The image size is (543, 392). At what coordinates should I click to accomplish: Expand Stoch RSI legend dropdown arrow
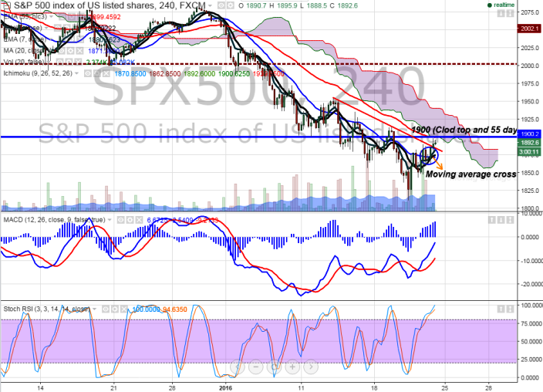coord(96,309)
